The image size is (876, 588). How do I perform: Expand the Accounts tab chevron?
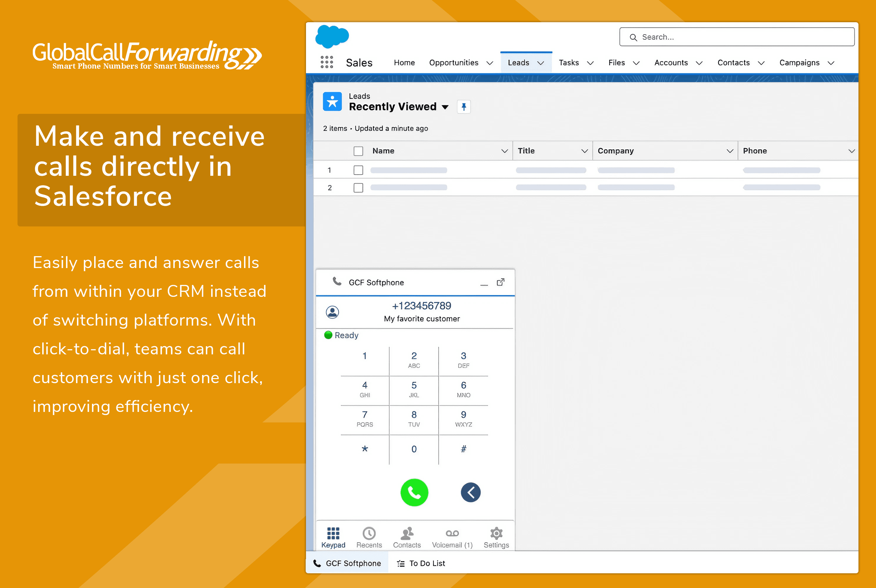(x=699, y=63)
